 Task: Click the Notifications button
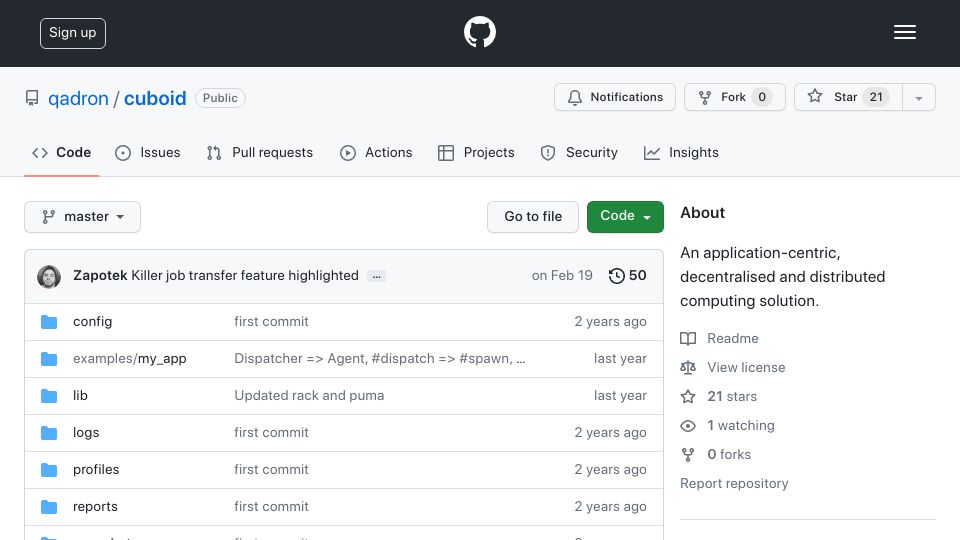coord(615,97)
